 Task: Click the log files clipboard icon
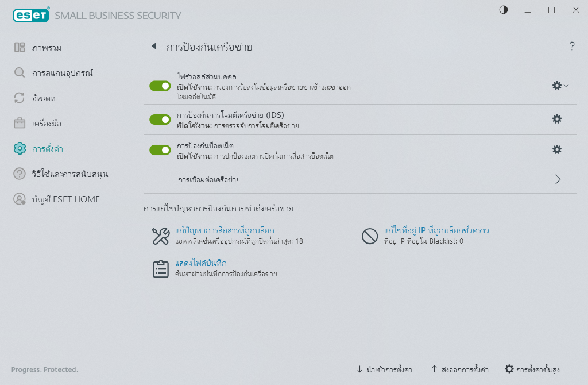tap(161, 269)
